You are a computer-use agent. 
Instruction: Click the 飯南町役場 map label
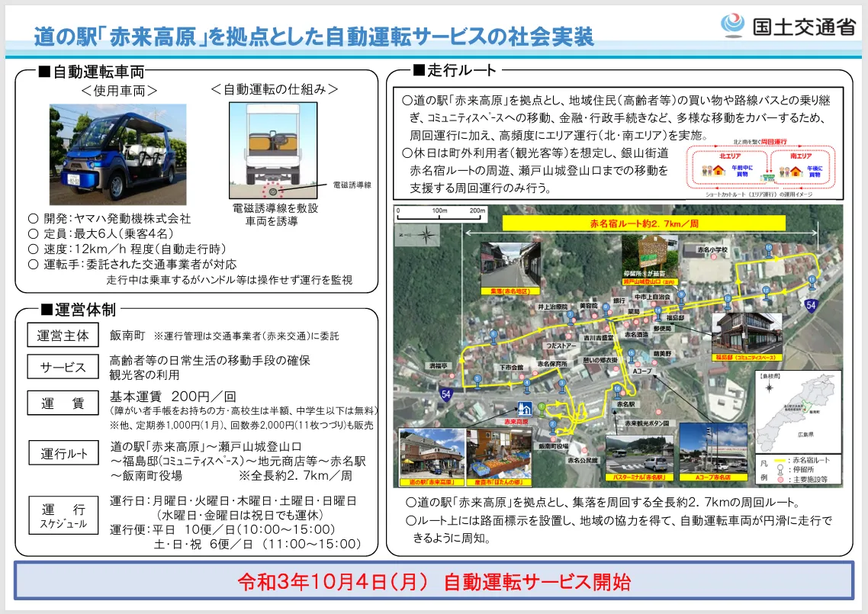coord(554,445)
